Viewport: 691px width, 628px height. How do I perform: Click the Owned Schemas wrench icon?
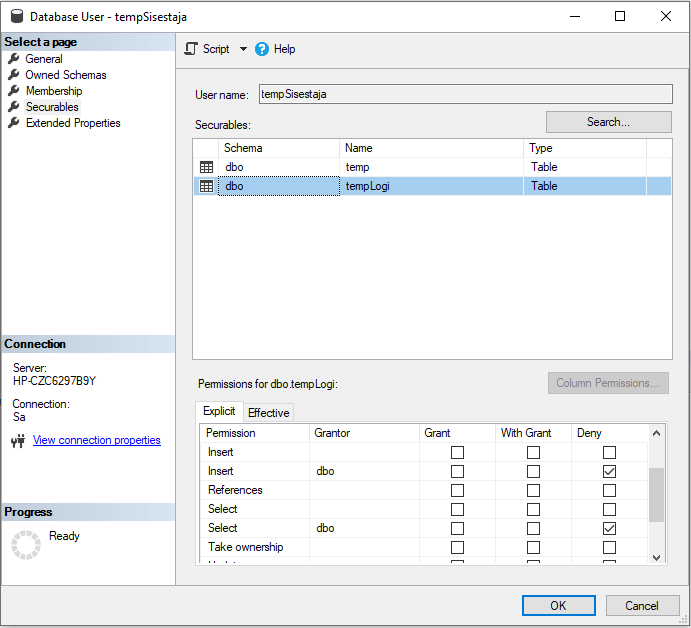pyautogui.click(x=14, y=75)
